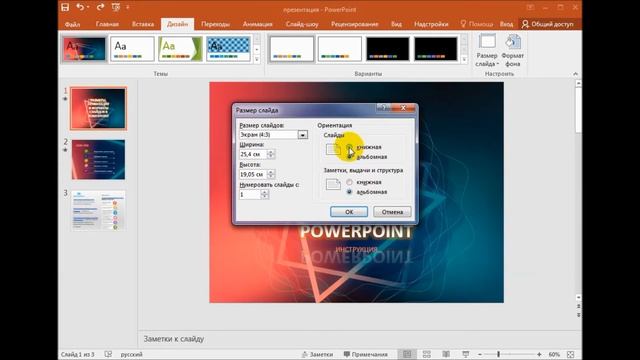The height and width of the screenshot is (360, 640).
Task: Click the Save icon in quick access toolbar
Action: (65, 7)
